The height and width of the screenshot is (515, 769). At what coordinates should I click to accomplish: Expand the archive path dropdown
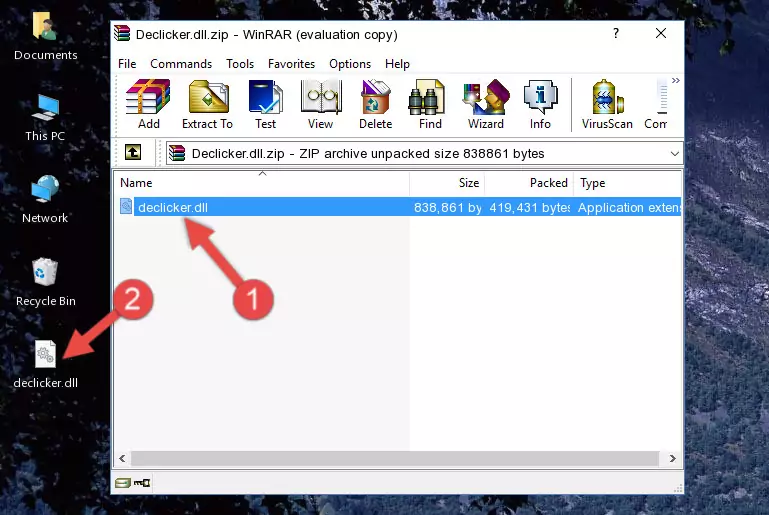[675, 154]
